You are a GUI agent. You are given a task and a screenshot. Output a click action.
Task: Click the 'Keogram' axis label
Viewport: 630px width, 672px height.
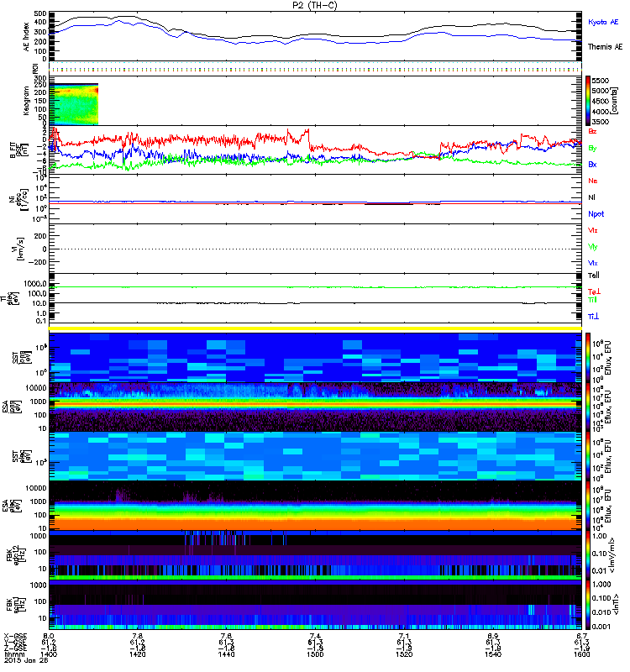[x=27, y=101]
